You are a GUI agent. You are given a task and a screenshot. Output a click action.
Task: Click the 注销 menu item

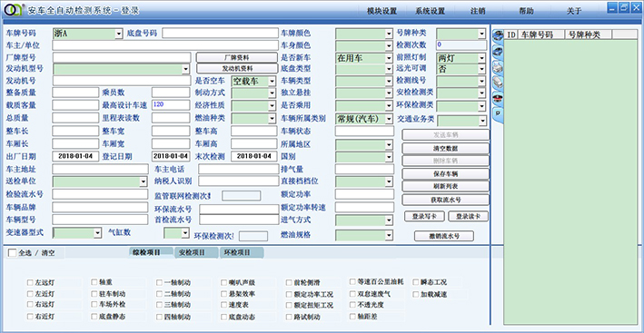pos(478,11)
